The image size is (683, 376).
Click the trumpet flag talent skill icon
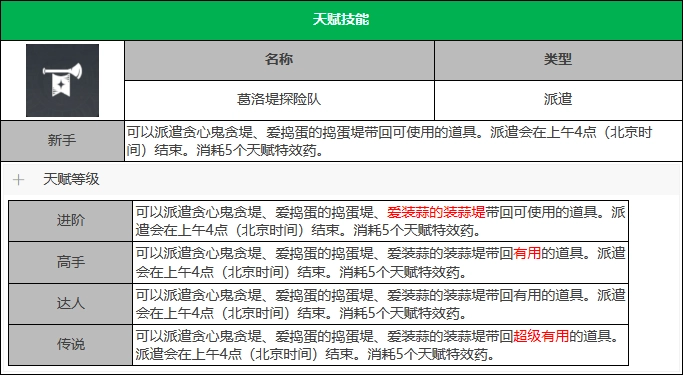point(62,80)
